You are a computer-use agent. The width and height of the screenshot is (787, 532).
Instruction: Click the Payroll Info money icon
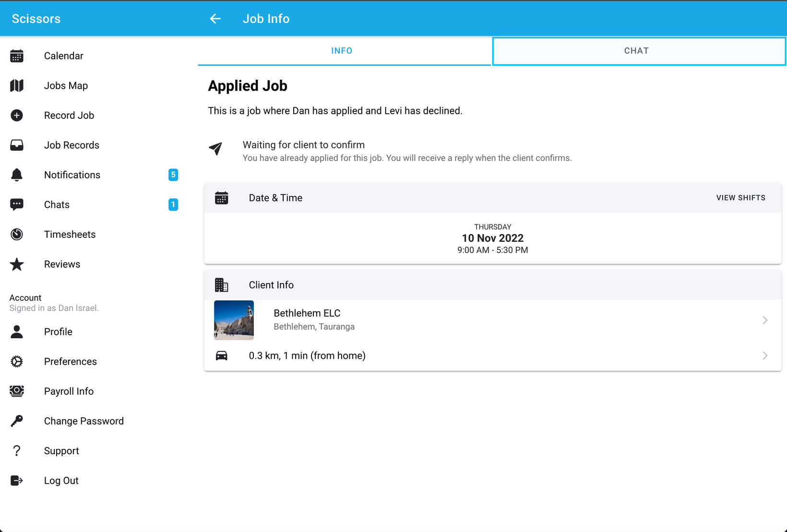(x=17, y=391)
